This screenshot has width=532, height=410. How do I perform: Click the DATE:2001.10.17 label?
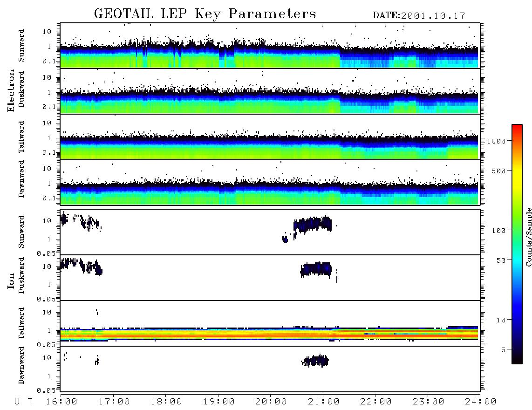419,16
